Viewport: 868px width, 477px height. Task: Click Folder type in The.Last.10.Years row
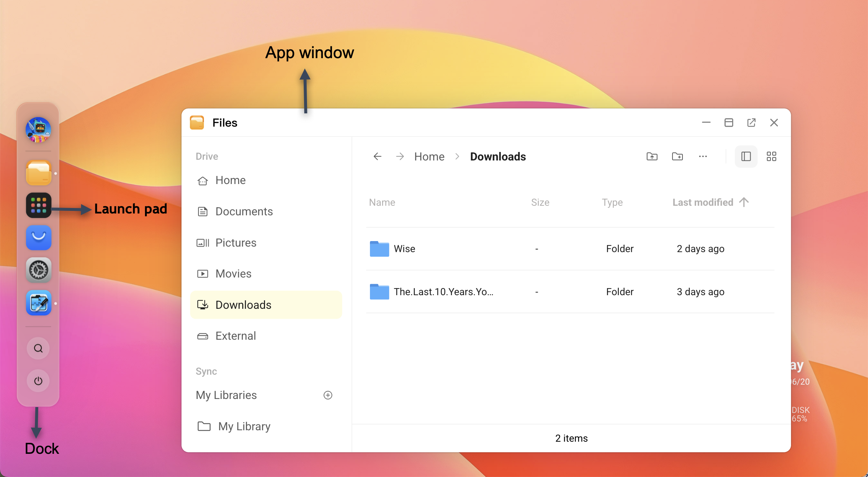coord(620,291)
